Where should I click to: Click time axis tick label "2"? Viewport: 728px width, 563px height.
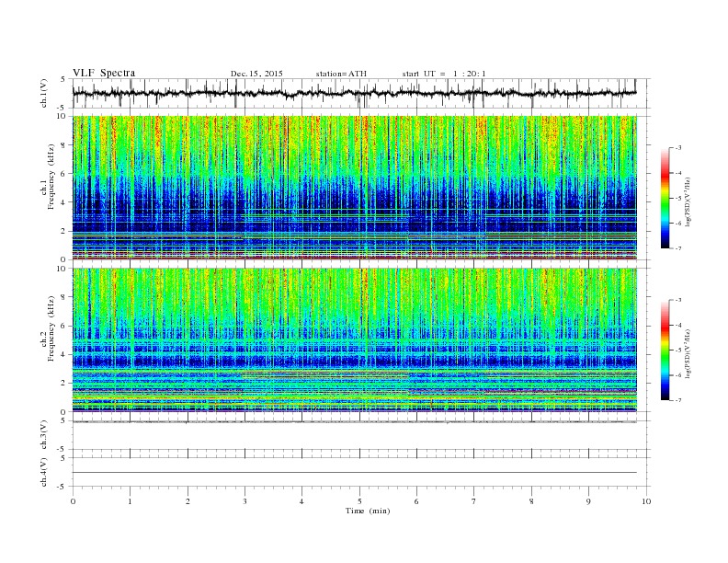tap(188, 501)
